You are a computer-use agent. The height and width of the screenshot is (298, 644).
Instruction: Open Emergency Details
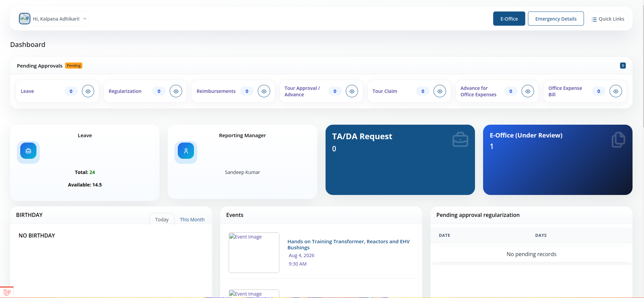(556, 19)
